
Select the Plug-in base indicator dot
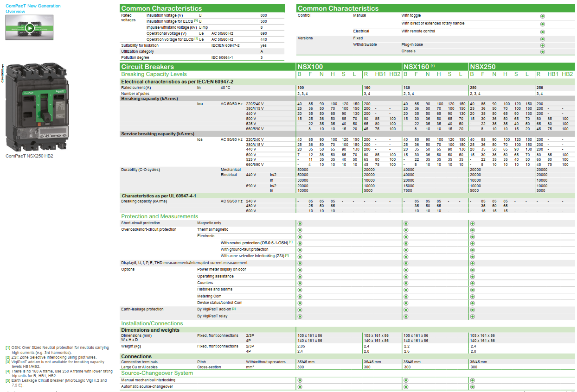click(542, 45)
